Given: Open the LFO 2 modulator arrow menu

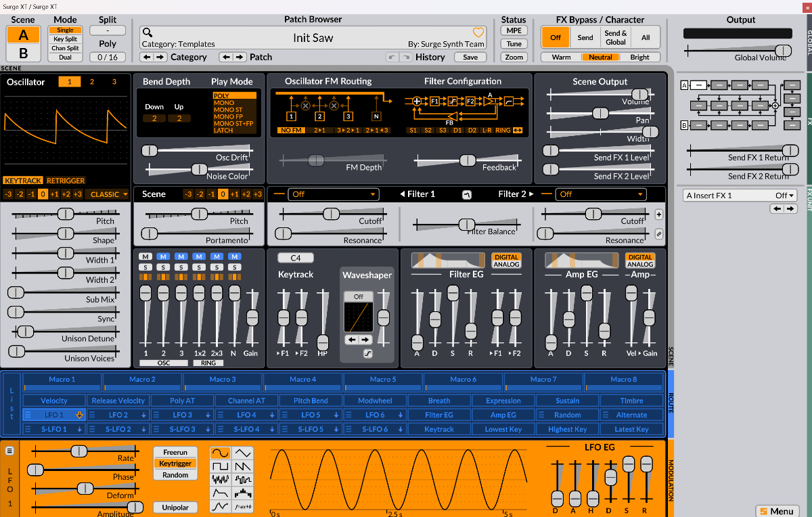Looking at the screenshot, I should 143,415.
